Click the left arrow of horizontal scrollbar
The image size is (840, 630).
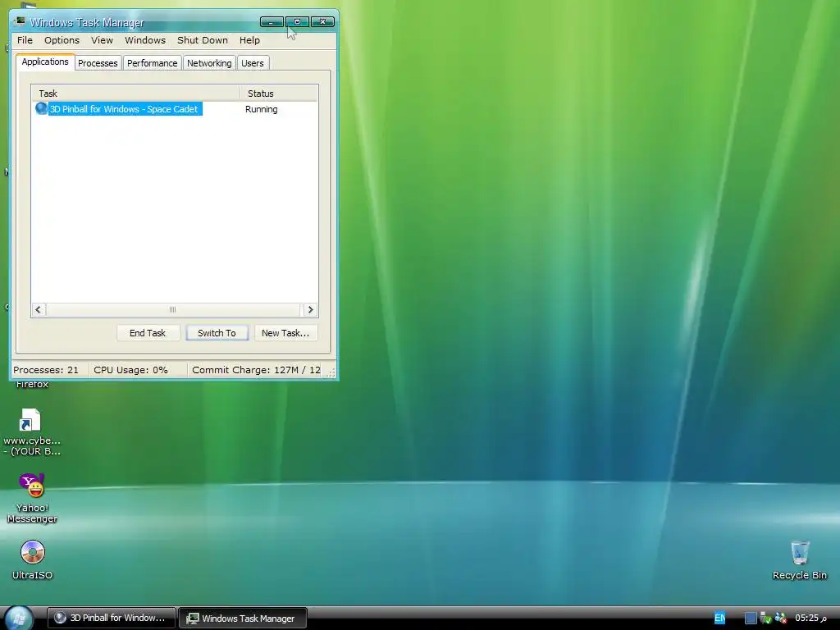coord(38,309)
